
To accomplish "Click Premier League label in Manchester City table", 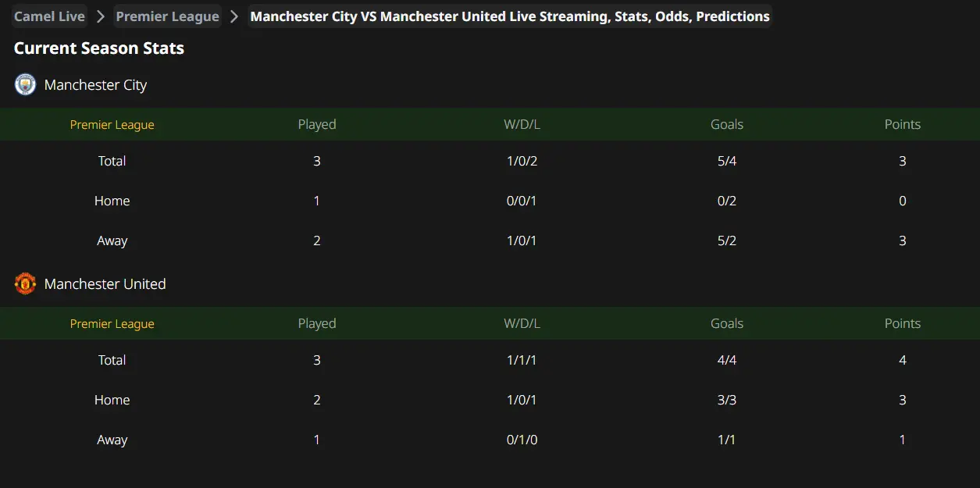I will click(x=112, y=125).
